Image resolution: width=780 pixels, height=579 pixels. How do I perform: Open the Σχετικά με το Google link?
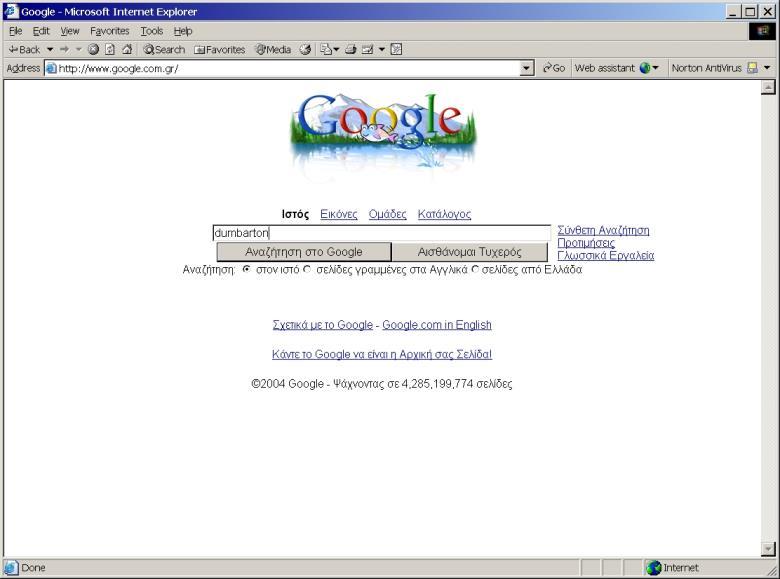322,325
